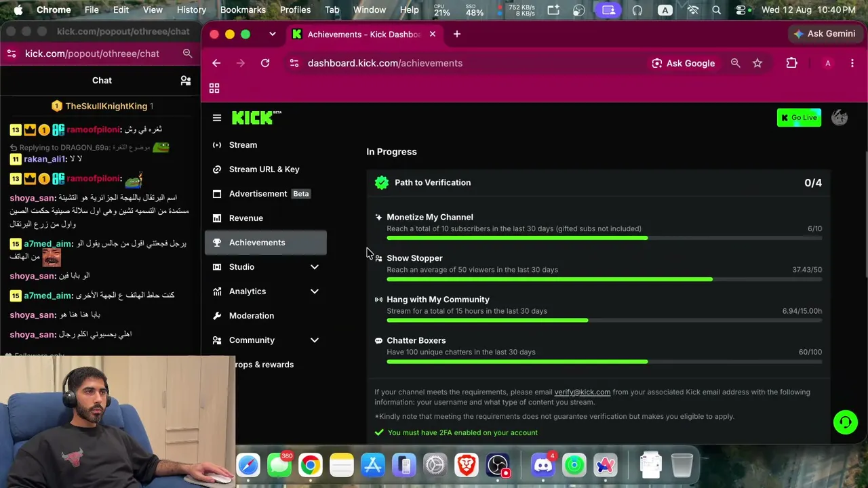
Task: Click the Hang with My Community title
Action: coord(438,300)
